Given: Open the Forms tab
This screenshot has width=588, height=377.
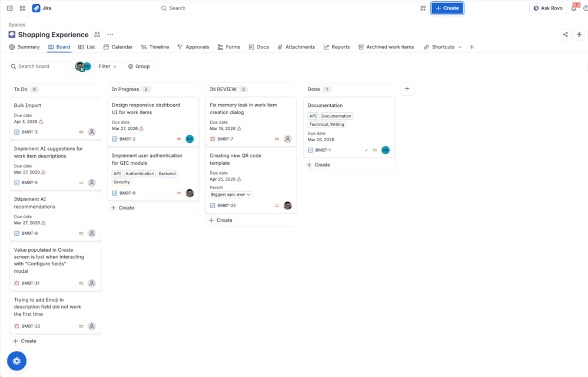Looking at the screenshot, I should point(229,47).
